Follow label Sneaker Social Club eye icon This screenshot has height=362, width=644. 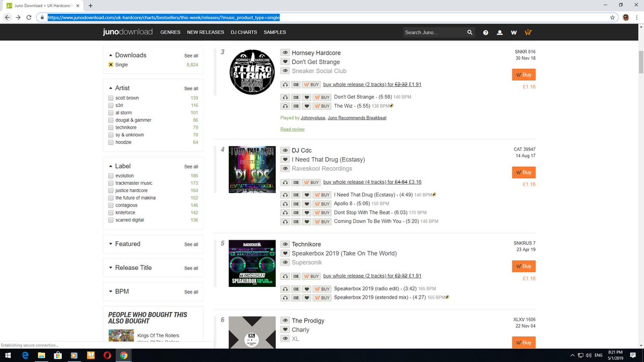click(x=285, y=71)
